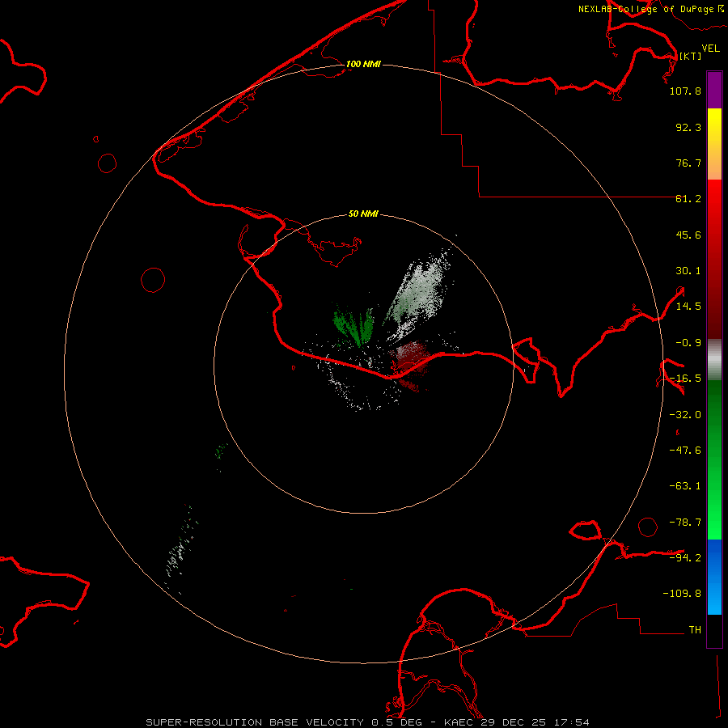Click the 76.7 velocity scale value
728x728 pixels.
pos(688,163)
